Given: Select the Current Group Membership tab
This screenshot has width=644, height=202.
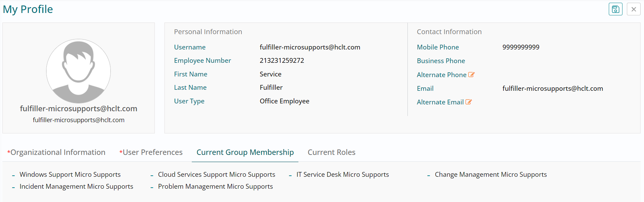Looking at the screenshot, I should click(245, 152).
